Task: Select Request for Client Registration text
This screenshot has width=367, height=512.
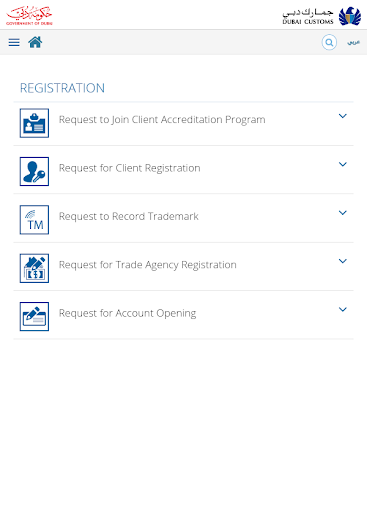Action: coord(130,168)
